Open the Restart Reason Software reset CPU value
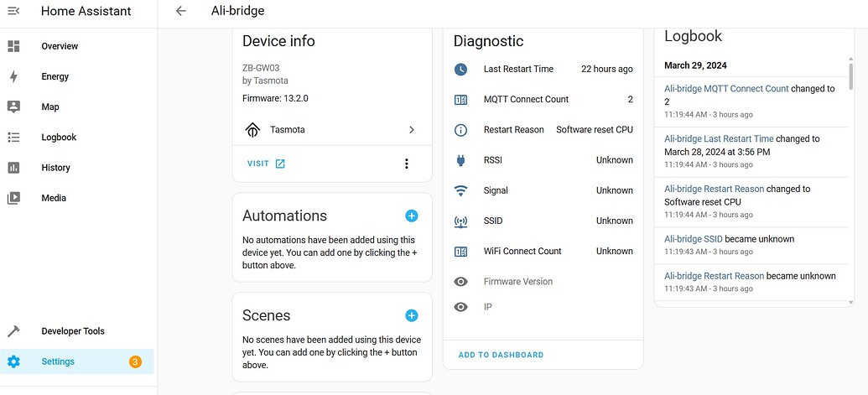This screenshot has height=395, width=868. pyautogui.click(x=595, y=130)
